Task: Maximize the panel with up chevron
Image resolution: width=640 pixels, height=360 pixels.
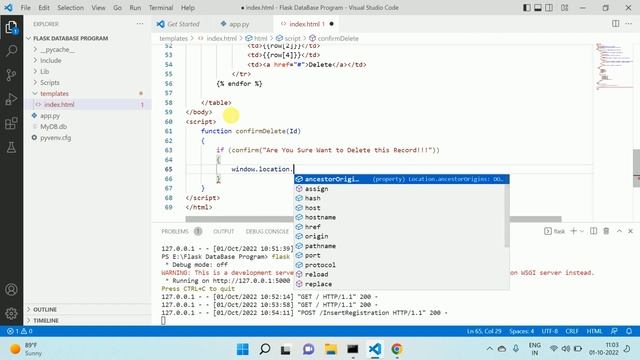Action: [x=619, y=231]
